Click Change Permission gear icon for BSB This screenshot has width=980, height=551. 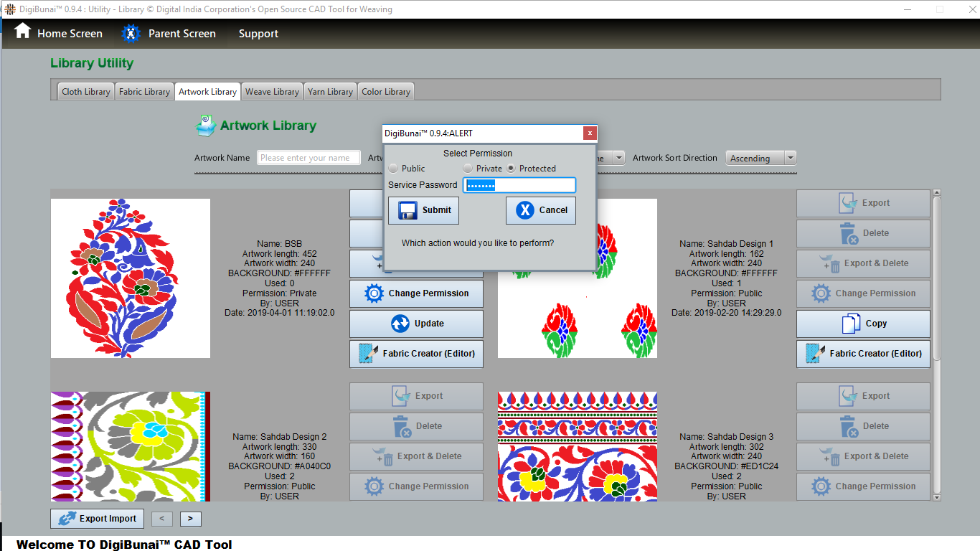[x=374, y=293]
